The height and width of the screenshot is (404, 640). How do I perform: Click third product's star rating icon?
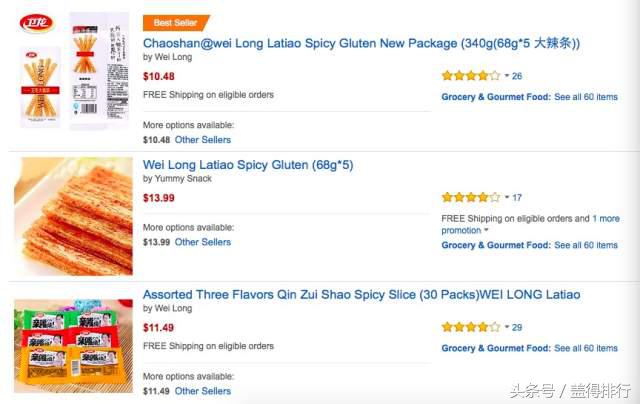pyautogui.click(x=470, y=327)
